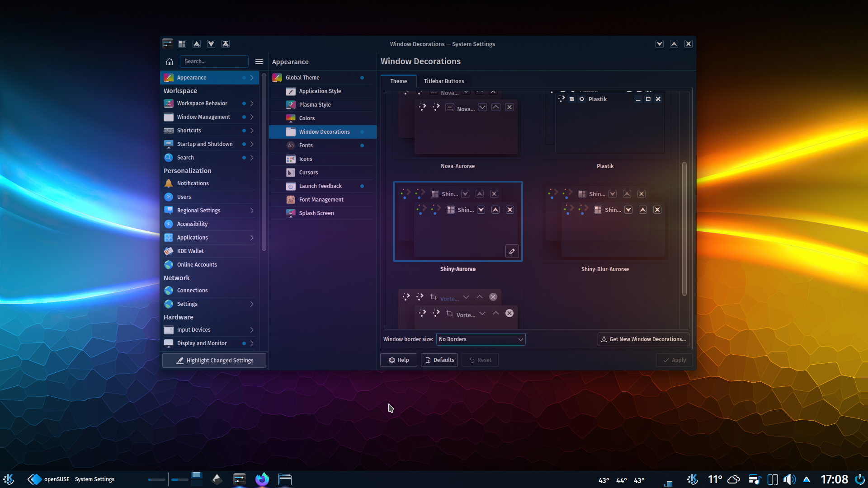868x488 pixels.
Task: Click the Connections globe icon
Action: click(x=169, y=291)
